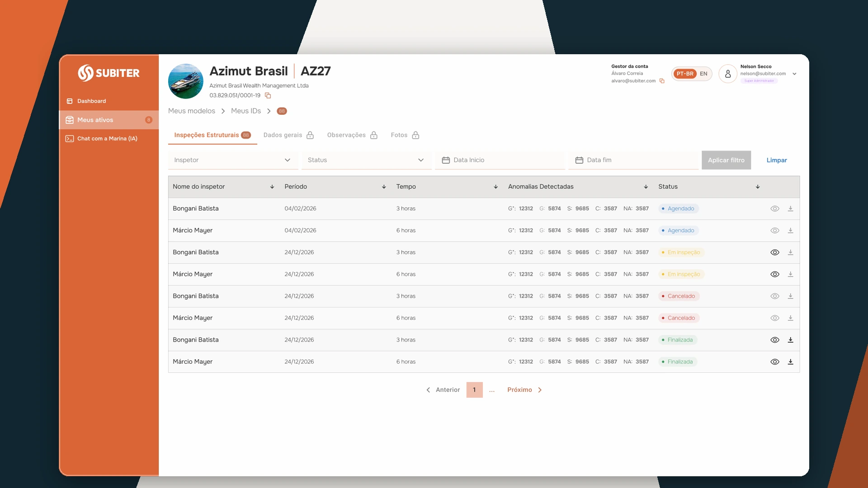The image size is (868, 488).
Task: Click the user profile avatar icon
Action: (x=728, y=74)
